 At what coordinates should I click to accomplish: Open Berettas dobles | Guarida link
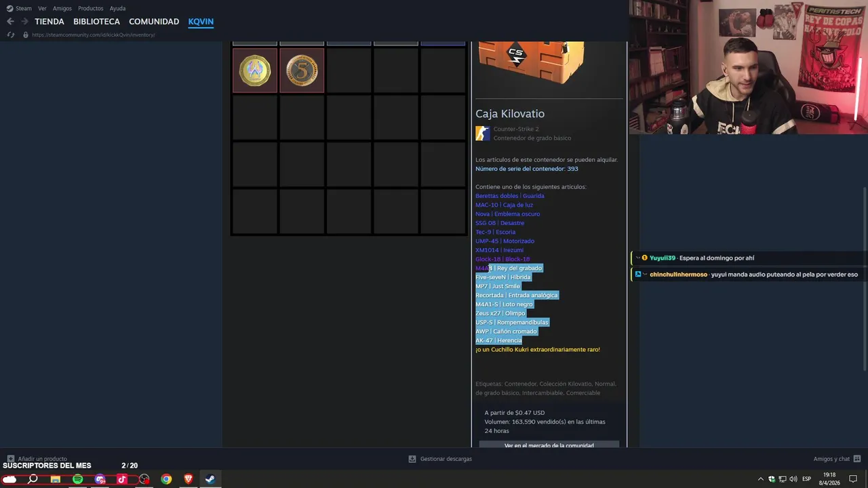(x=509, y=196)
